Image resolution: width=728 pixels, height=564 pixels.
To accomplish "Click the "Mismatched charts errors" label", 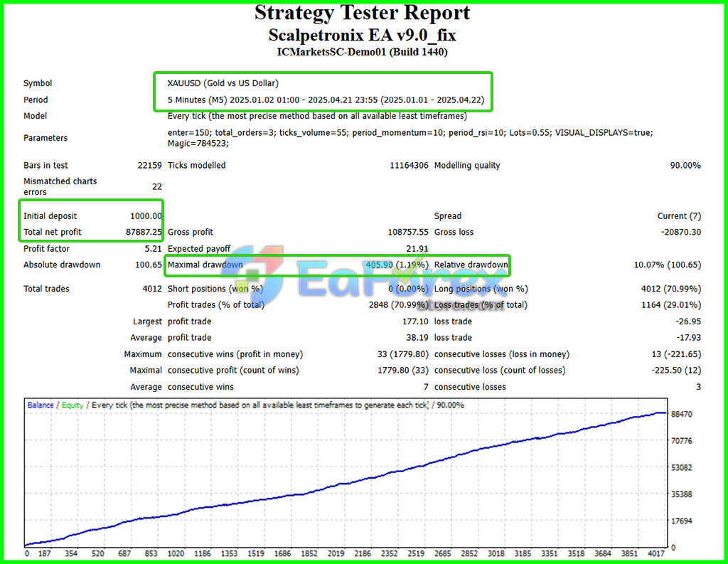I will pos(60,186).
